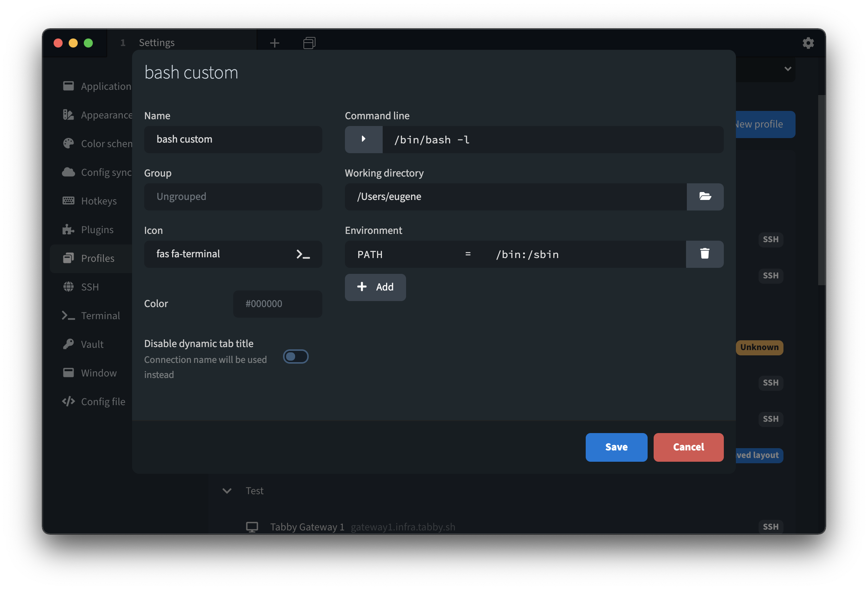Open the dropdown chevron at top right

coord(788,69)
